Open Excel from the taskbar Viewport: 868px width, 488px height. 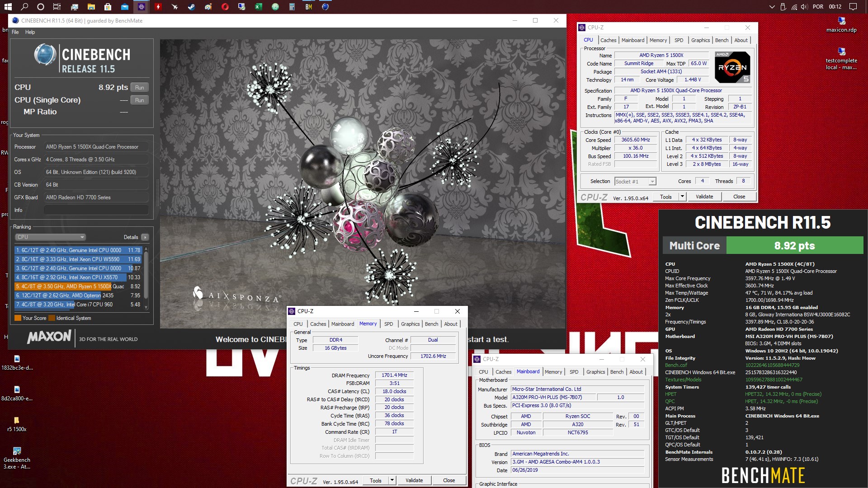click(258, 7)
